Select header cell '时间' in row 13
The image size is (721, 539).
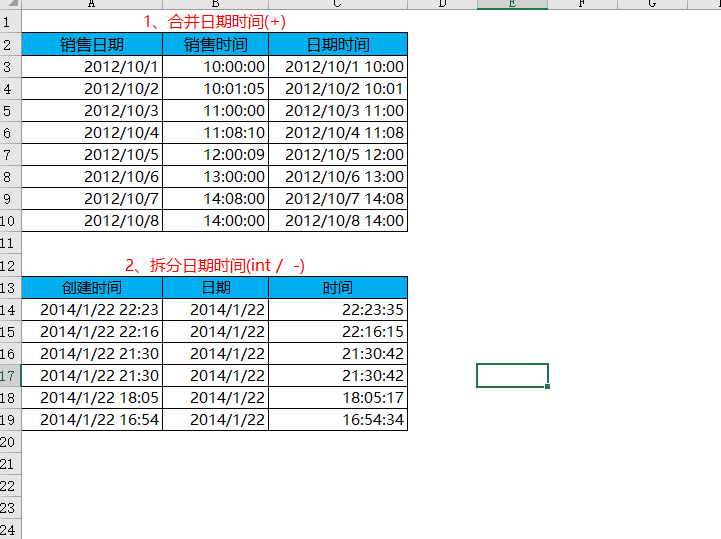coord(338,288)
